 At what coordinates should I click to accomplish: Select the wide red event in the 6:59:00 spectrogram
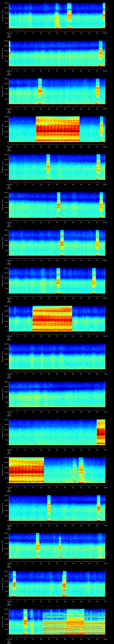pos(52,318)
